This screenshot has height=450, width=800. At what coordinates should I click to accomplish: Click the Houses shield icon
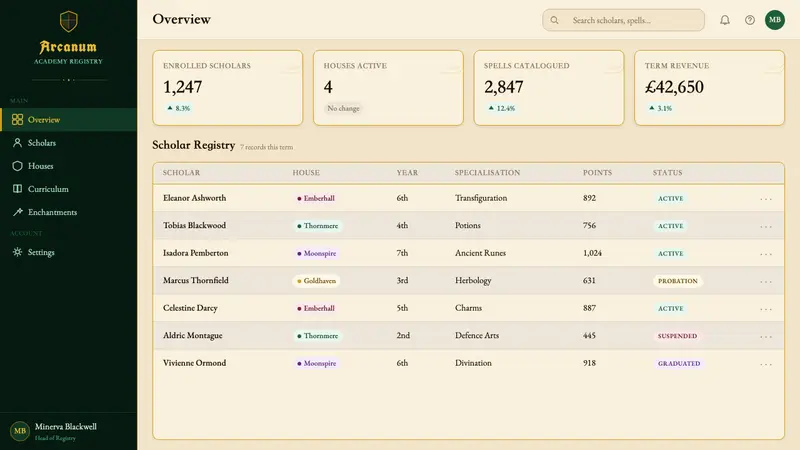coord(17,166)
